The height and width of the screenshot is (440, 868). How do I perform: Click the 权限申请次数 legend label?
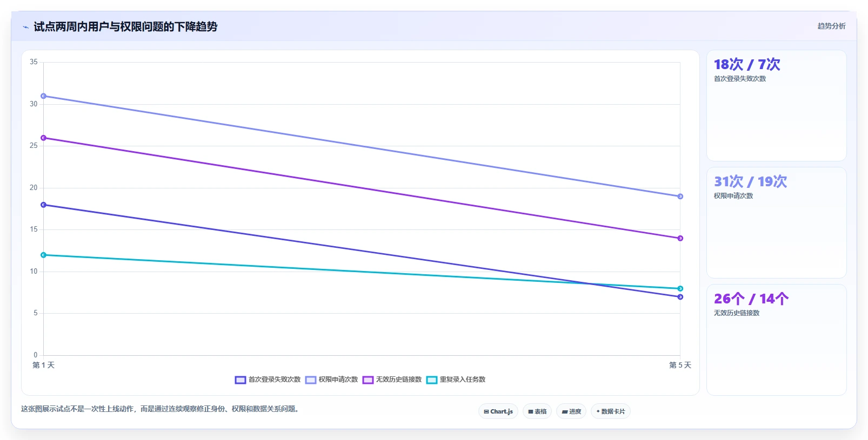(338, 380)
